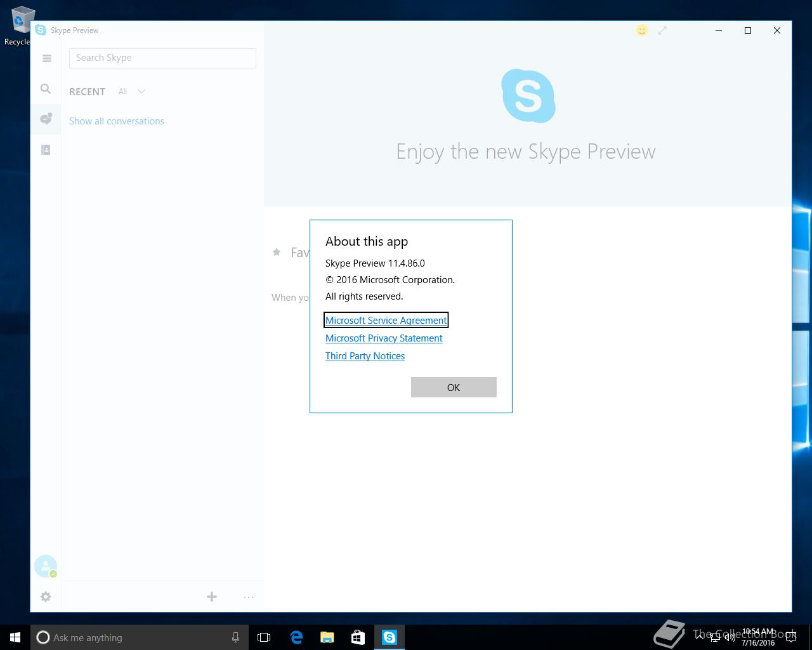Open Skype settings gear icon
This screenshot has height=650, width=812.
click(46, 597)
